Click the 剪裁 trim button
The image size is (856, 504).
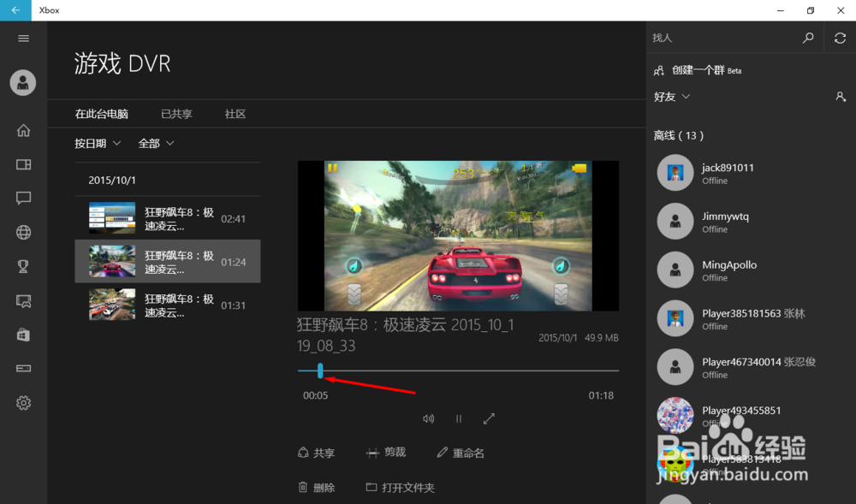point(386,453)
